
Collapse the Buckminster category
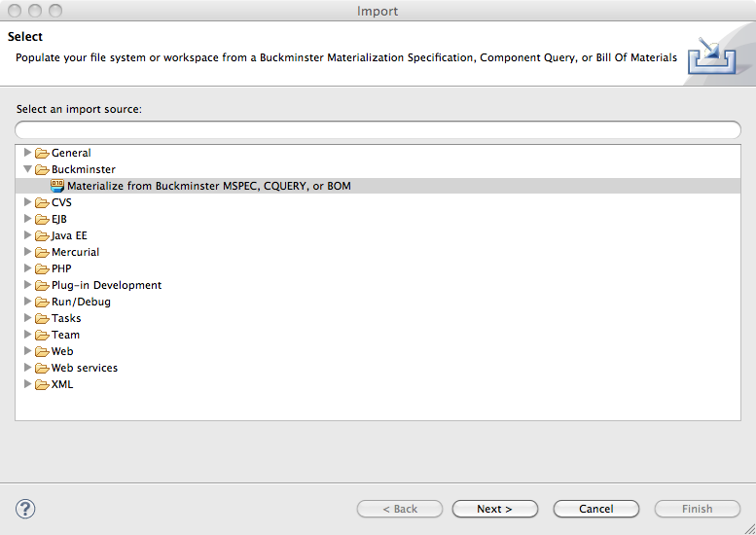(27, 169)
